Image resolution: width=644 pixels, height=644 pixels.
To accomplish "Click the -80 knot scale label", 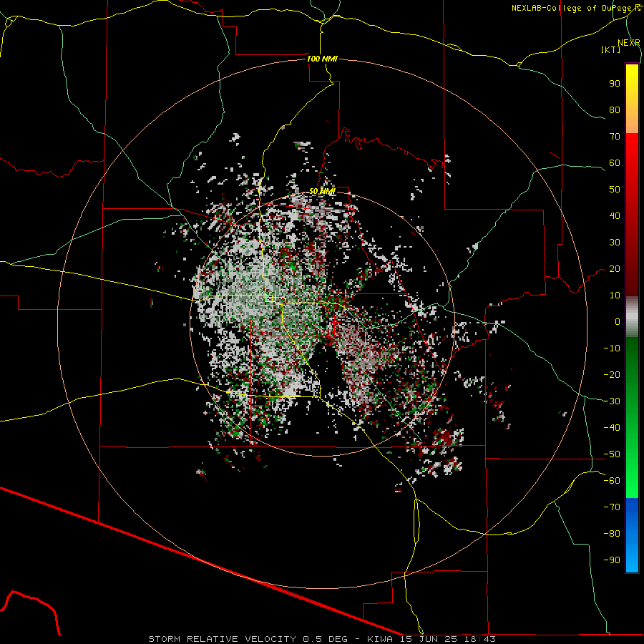I will click(x=612, y=534).
